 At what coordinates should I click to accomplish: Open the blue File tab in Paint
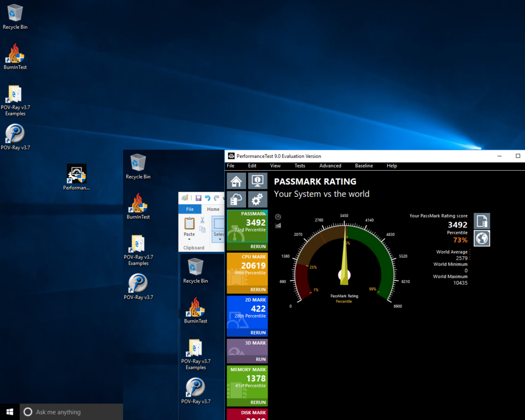[x=190, y=209]
